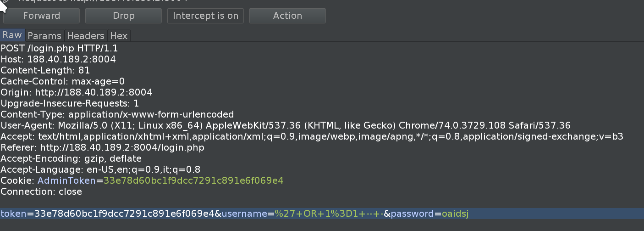Image resolution: width=644 pixels, height=231 pixels.
Task: Open the Params tab
Action: tap(44, 35)
